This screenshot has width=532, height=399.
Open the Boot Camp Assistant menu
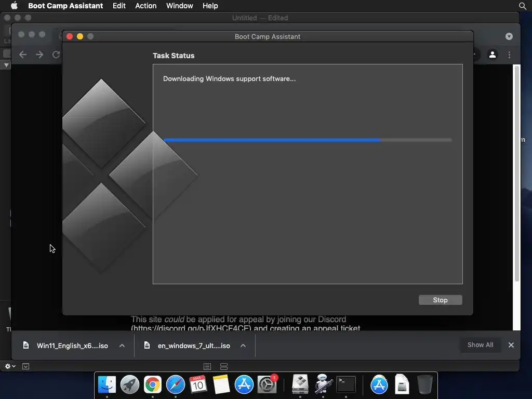[65, 6]
